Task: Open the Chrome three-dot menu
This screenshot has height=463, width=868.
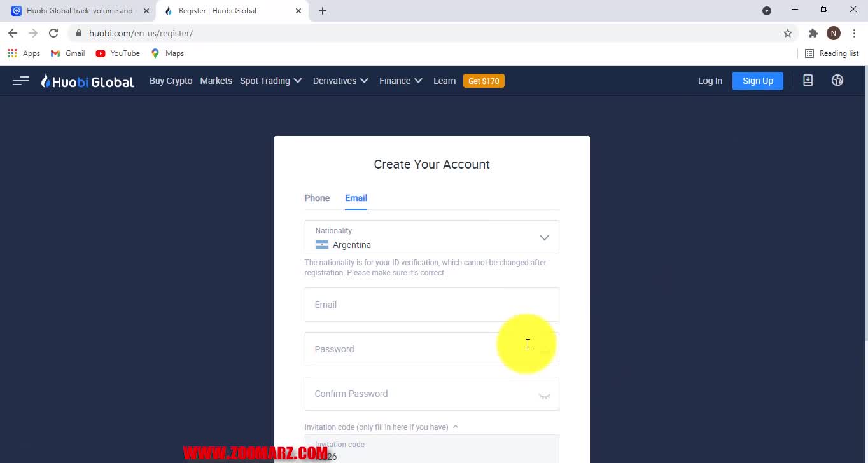Action: pos(854,33)
